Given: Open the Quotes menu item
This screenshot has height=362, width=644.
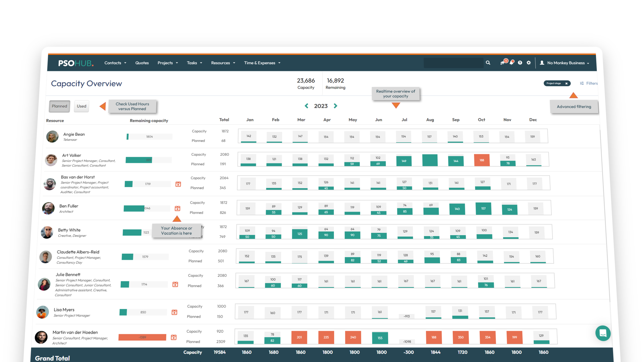Looking at the screenshot, I should pos(142,63).
